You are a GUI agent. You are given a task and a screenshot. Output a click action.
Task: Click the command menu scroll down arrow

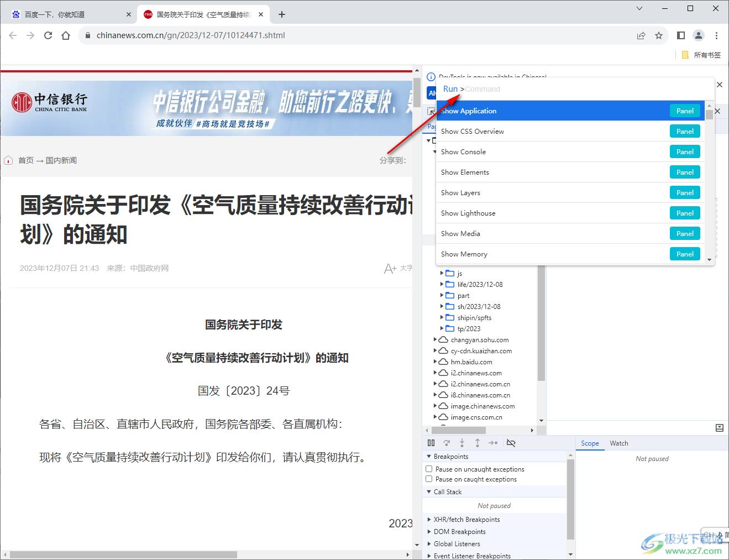coord(709,259)
